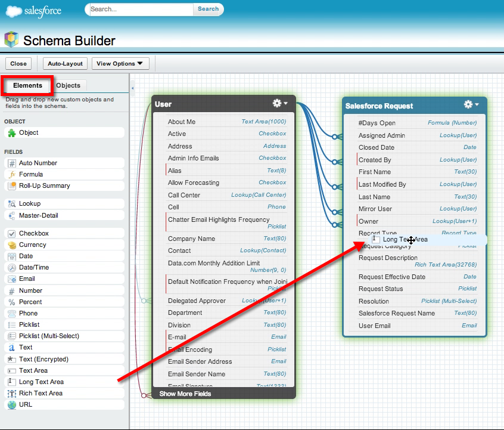Select the Request Status field row
The width and height of the screenshot is (504, 430).
coord(417,289)
